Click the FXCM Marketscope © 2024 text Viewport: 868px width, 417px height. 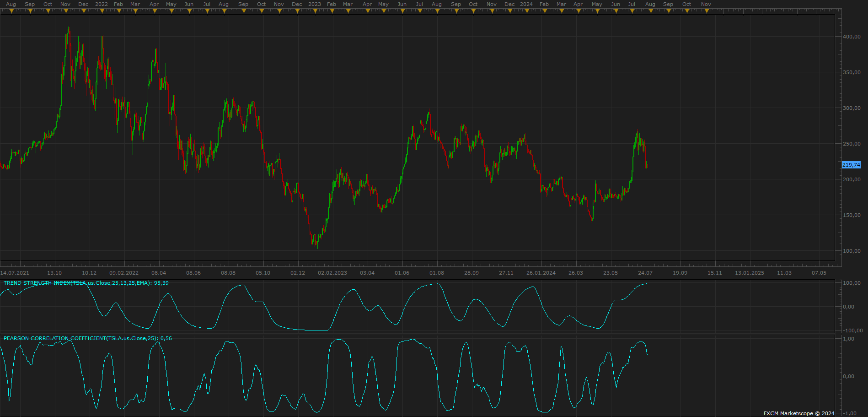click(x=799, y=413)
